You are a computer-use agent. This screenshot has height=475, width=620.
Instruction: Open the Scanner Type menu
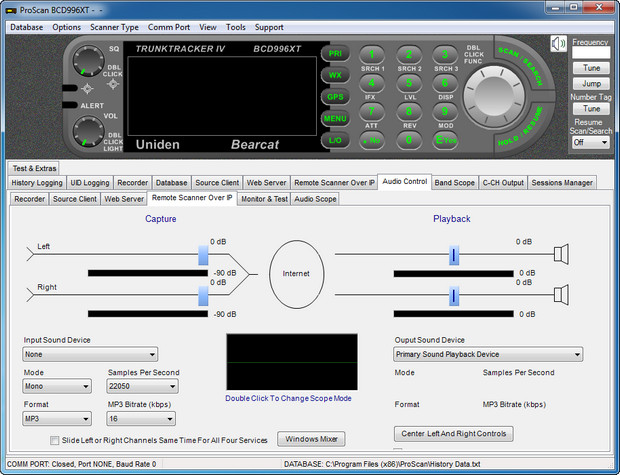[x=114, y=27]
